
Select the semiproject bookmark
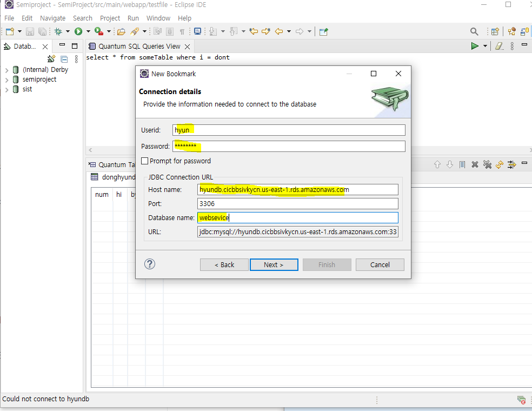click(39, 79)
